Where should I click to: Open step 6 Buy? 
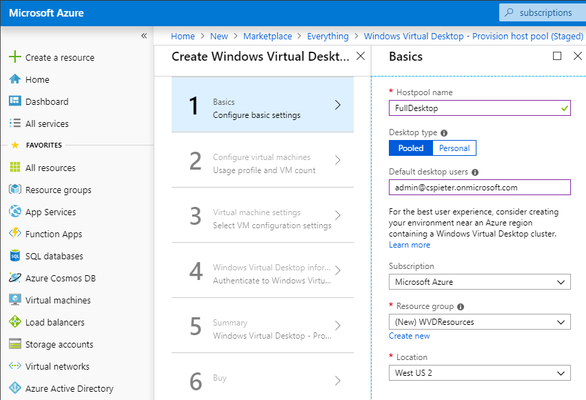tap(262, 378)
